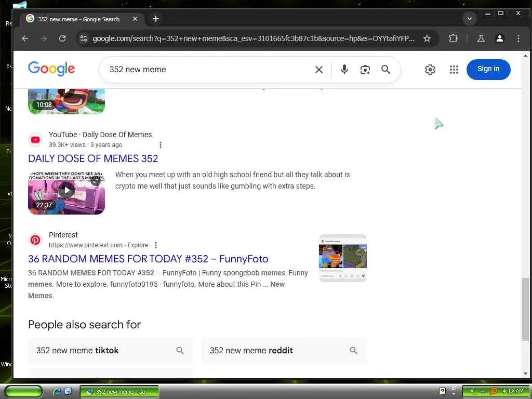This screenshot has height=399, width=532.
Task: Click YouTube · Daily Dose Of Memes source
Action: pos(100,135)
